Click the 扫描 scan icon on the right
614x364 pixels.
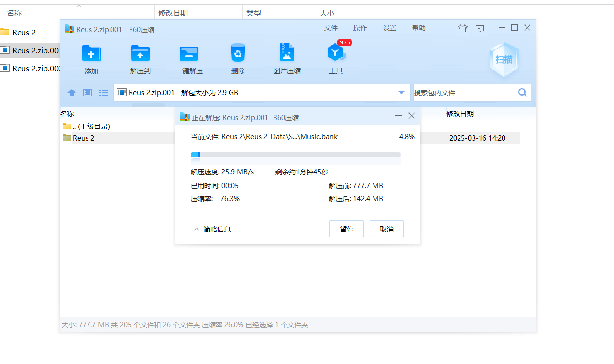pyautogui.click(x=504, y=60)
